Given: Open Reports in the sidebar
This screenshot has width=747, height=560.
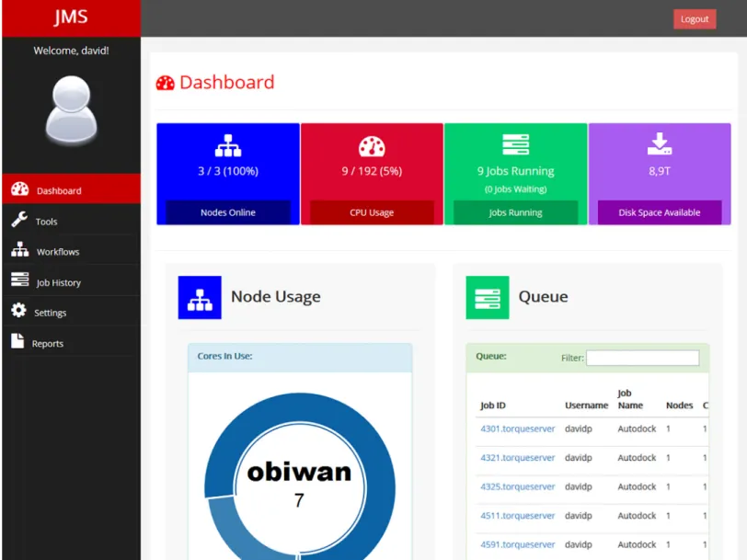Looking at the screenshot, I should coord(72,341).
